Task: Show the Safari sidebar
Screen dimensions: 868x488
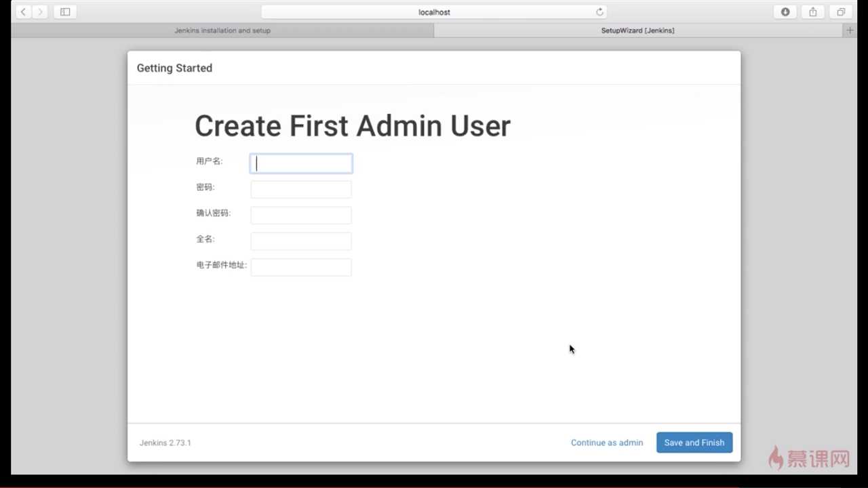Action: point(65,12)
